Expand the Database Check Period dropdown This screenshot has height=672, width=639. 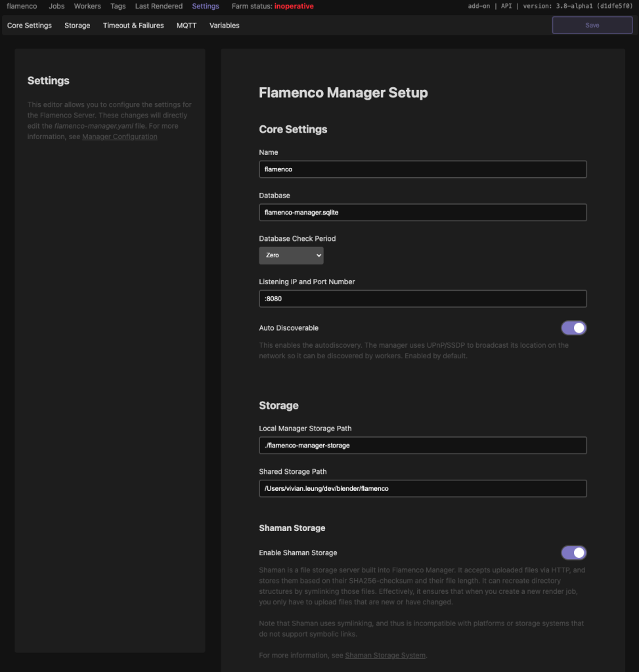[291, 255]
